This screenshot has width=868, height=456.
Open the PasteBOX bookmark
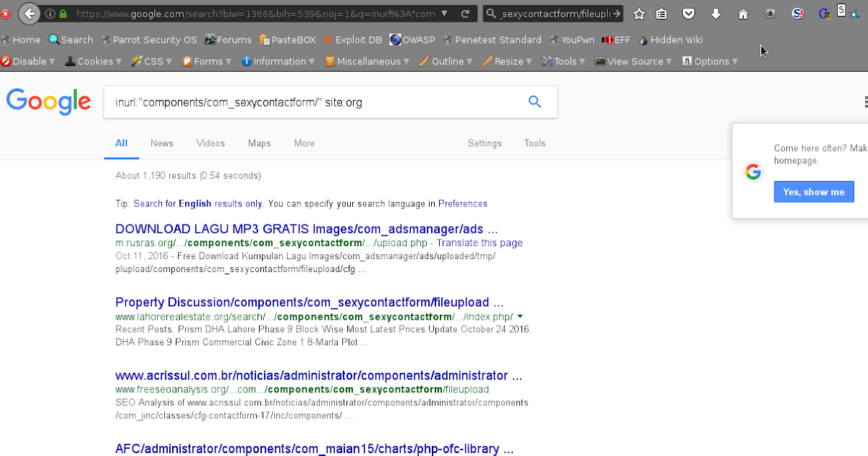pyautogui.click(x=288, y=40)
